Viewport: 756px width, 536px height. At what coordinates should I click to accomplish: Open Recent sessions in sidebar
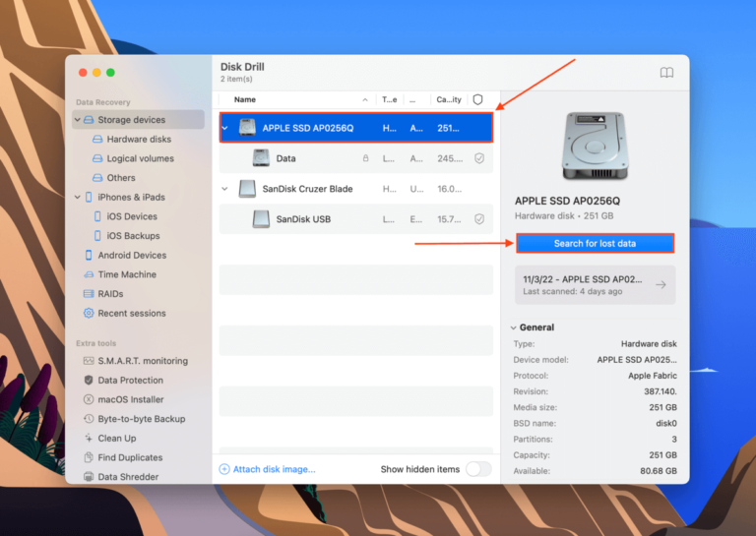pos(131,314)
